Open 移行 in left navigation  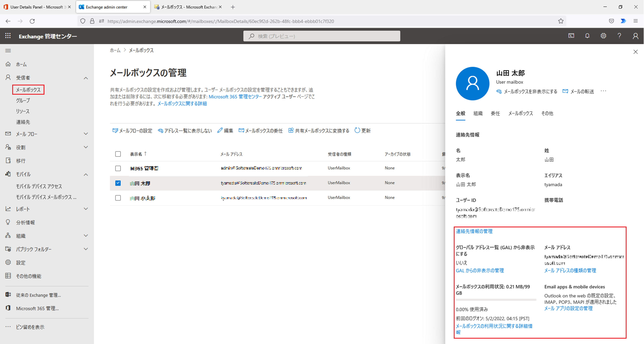click(x=21, y=161)
